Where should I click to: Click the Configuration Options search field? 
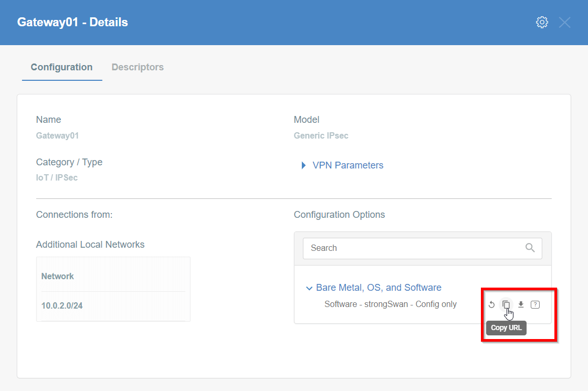pos(422,248)
